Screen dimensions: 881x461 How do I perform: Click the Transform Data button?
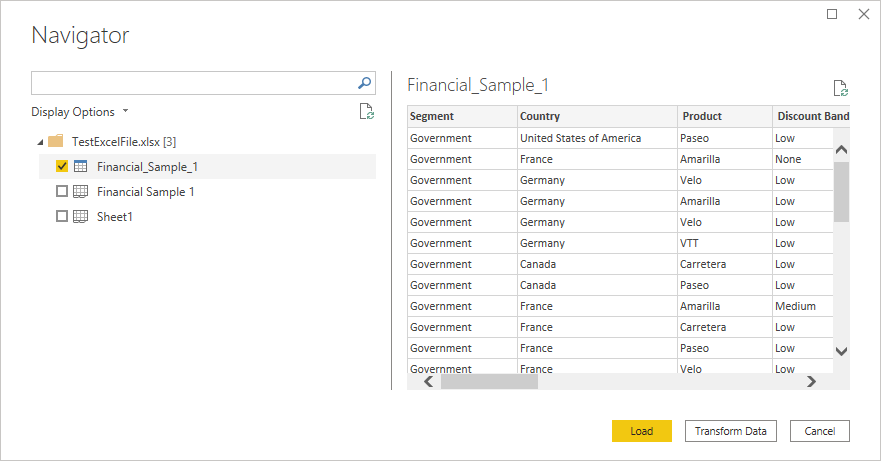coord(730,431)
